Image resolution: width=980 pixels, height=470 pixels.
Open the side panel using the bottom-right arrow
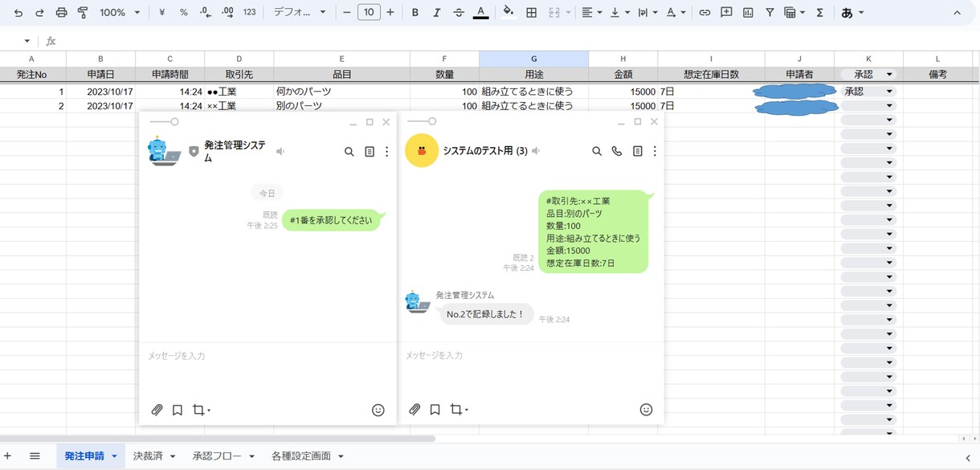pyautogui.click(x=968, y=457)
